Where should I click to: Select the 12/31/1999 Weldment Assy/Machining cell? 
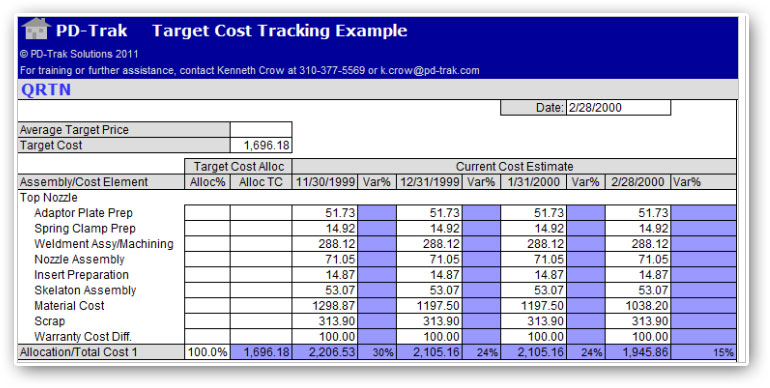430,244
